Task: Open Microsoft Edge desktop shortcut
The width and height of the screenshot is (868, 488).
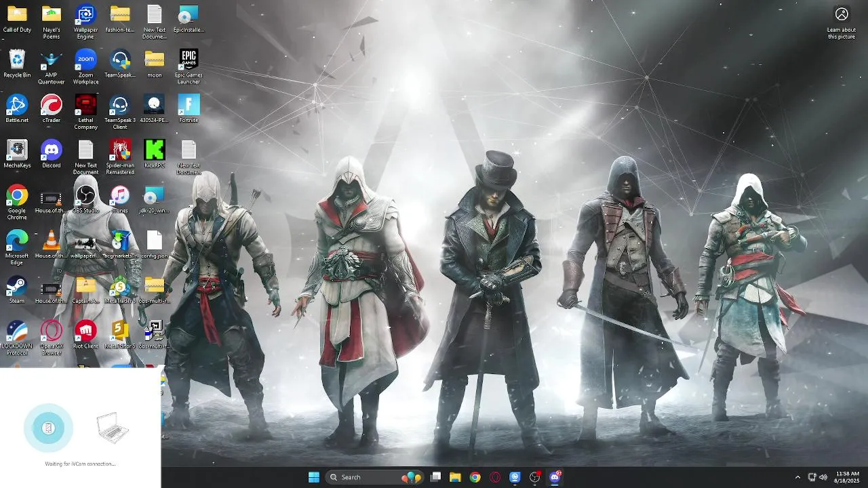Action: tap(17, 247)
